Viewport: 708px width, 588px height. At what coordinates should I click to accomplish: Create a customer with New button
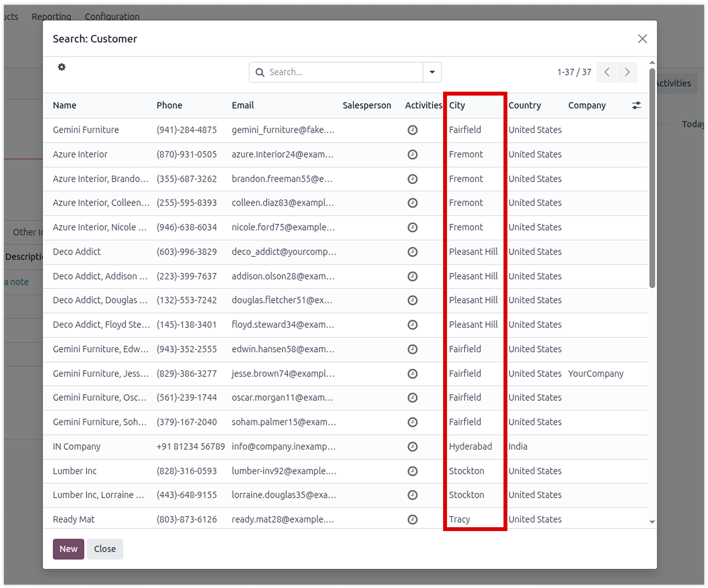(68, 549)
